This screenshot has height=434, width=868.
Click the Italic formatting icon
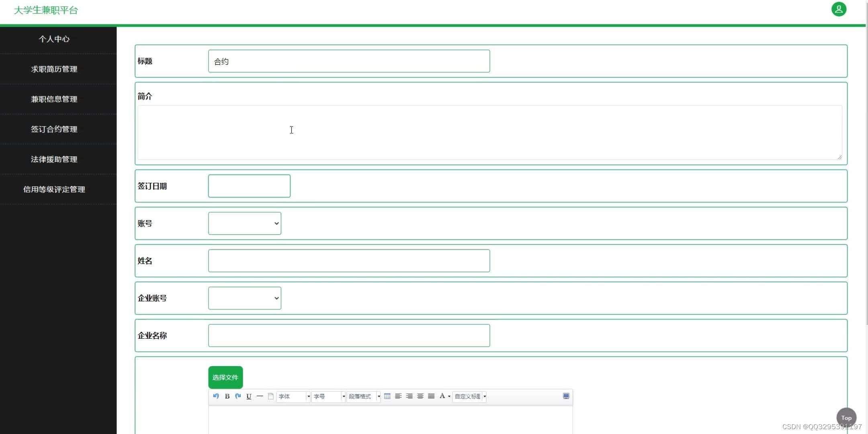(x=238, y=396)
